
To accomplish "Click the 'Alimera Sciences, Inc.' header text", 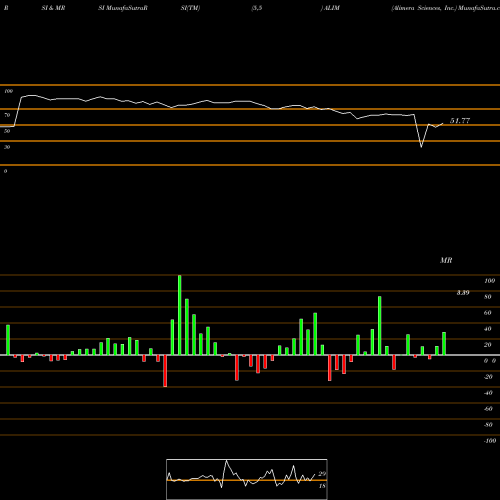I will [x=424, y=8].
